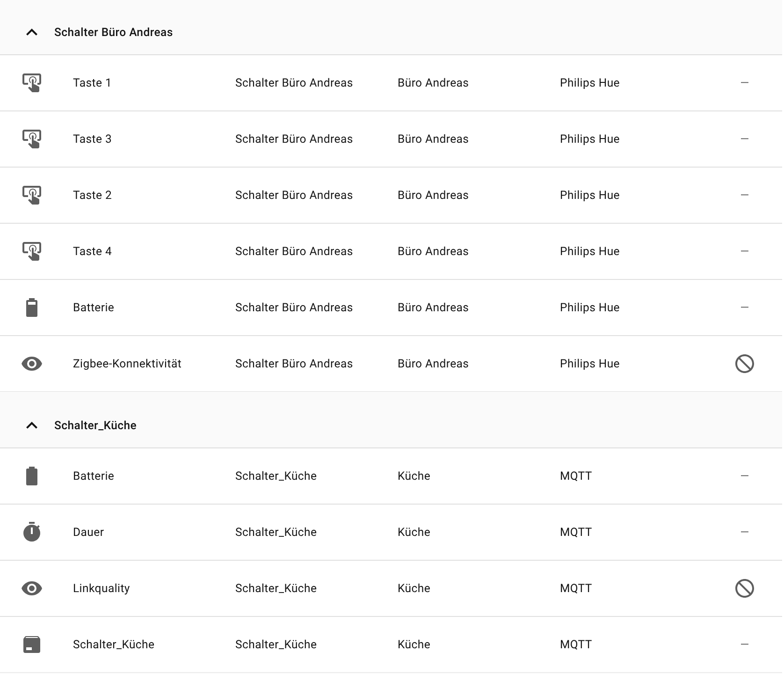Viewport: 784px width, 674px height.
Task: Click the Schalter_Küche group header label
Action: pyautogui.click(x=95, y=425)
